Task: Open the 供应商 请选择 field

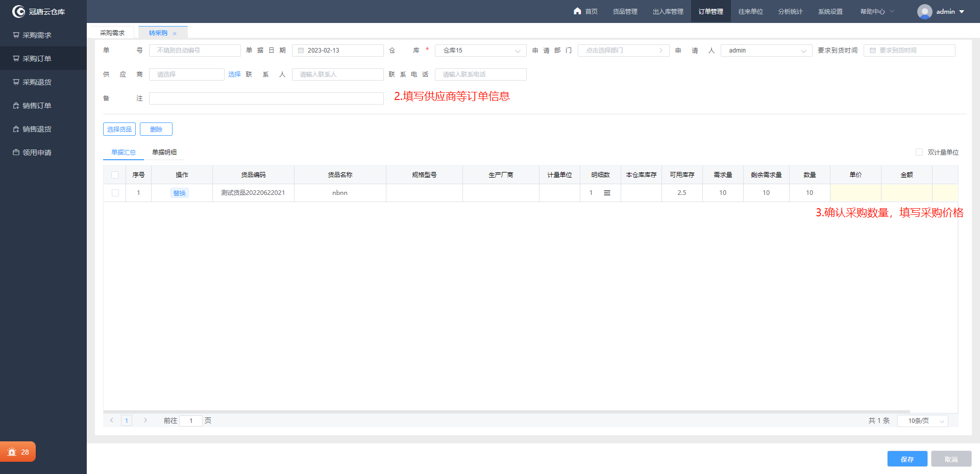Action: [x=186, y=74]
